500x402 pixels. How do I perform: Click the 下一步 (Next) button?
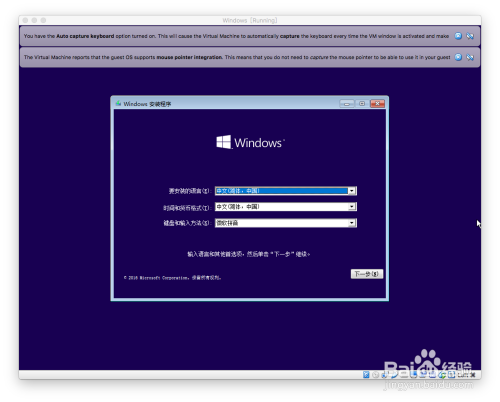tap(367, 274)
